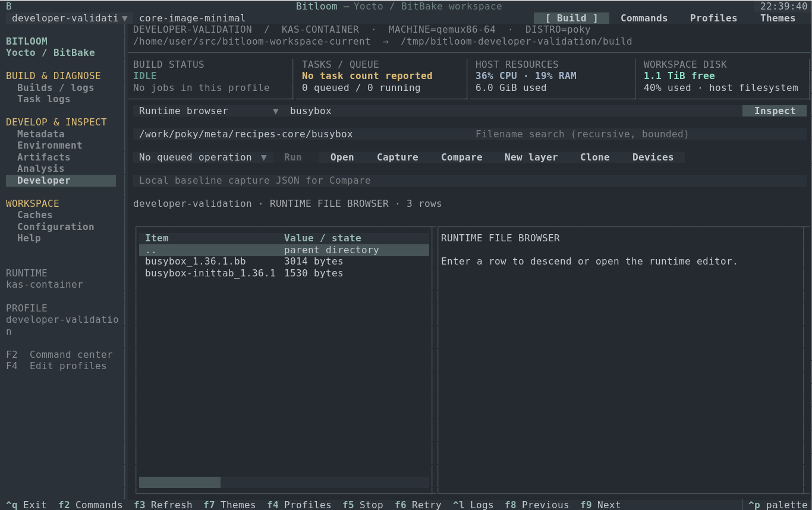Open Artifacts in the sidebar
Viewport: 812px width, 510px height.
tap(43, 157)
